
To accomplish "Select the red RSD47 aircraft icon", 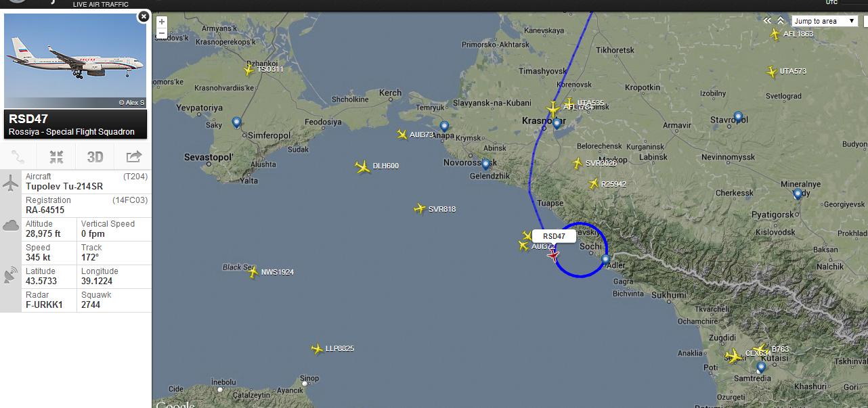I will pos(554,255).
